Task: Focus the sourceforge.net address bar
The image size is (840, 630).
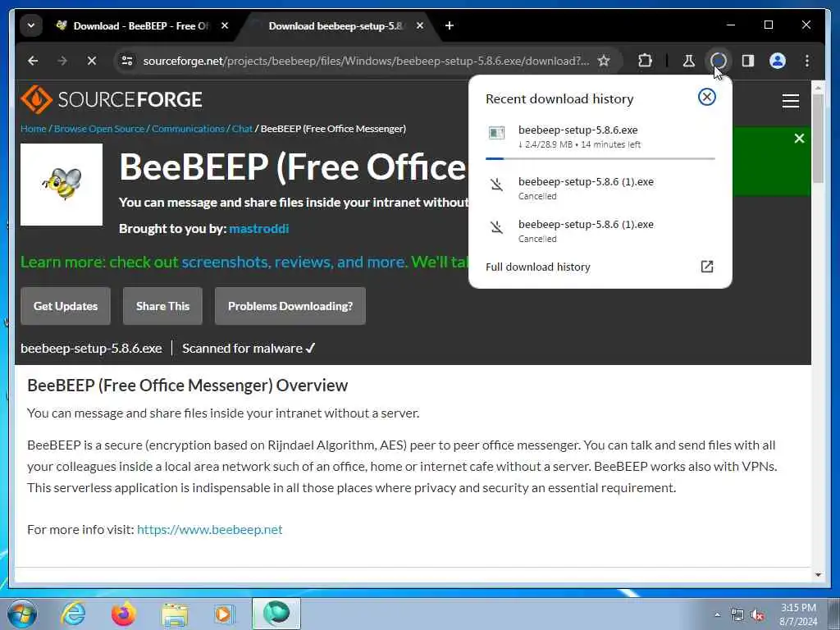Action: point(365,61)
